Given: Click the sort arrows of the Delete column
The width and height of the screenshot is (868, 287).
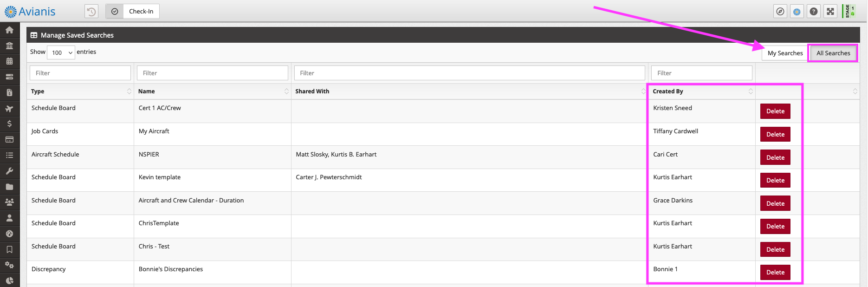Looking at the screenshot, I should [855, 91].
